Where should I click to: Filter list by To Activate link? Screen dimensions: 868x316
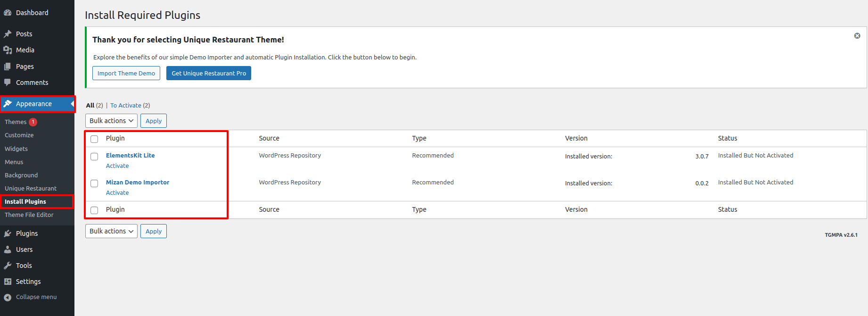coord(126,106)
